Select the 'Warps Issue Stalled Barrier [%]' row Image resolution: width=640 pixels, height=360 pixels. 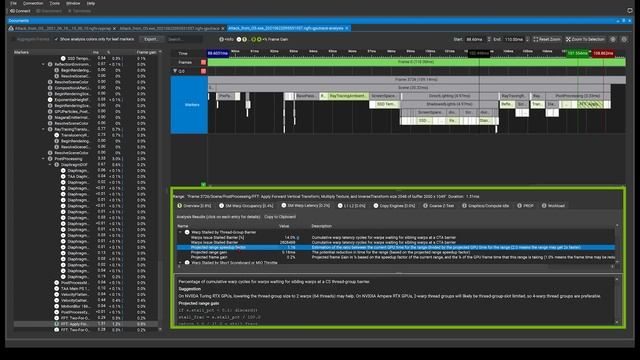coord(396,237)
